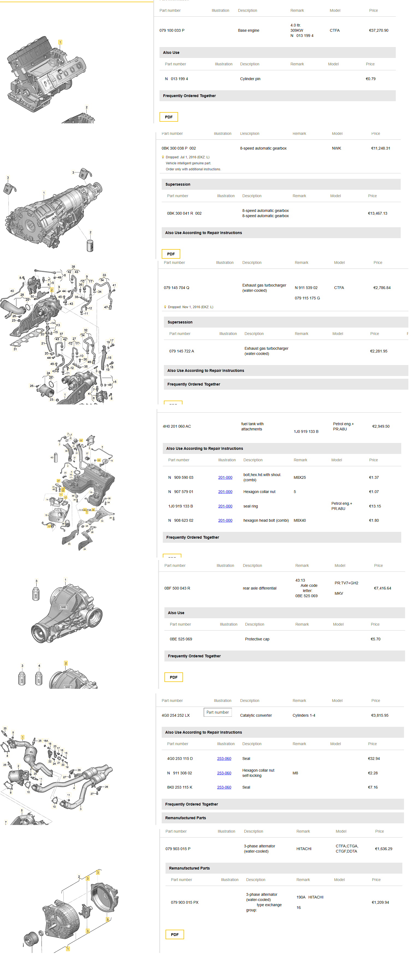The height and width of the screenshot is (980, 413).
Task: Select part number 0BK 300 041 R 002
Action: pyautogui.click(x=184, y=214)
